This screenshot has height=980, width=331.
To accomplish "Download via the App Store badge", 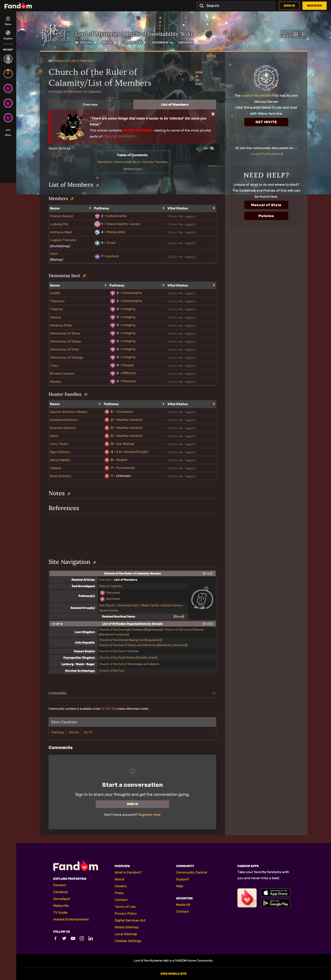I will pos(275,893).
